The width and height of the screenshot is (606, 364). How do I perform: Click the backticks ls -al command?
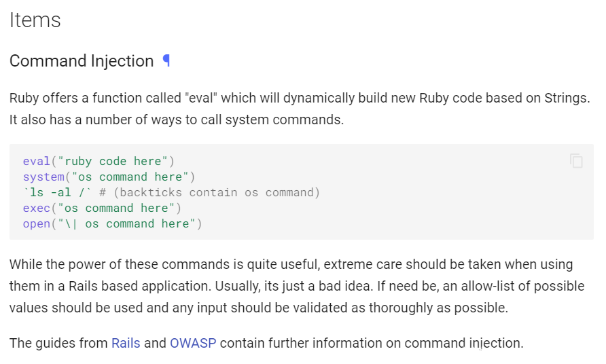(x=57, y=192)
